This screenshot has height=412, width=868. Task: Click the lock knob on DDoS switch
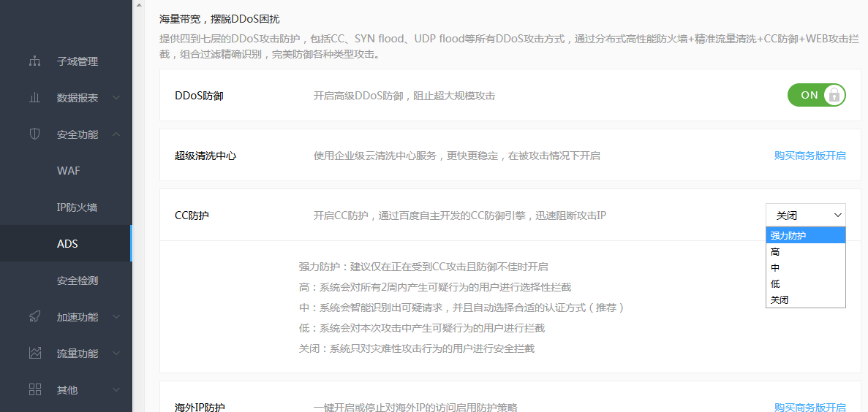[834, 95]
